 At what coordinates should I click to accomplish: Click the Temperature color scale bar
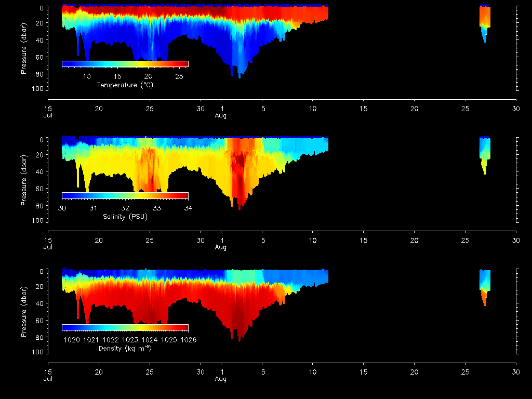(125, 64)
